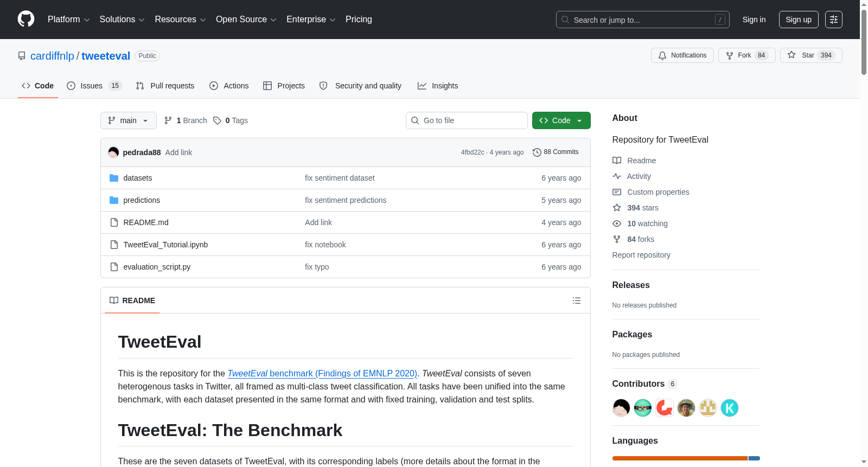868x467 pixels.
Task: Expand the Open Source menu
Action: [x=246, y=20]
